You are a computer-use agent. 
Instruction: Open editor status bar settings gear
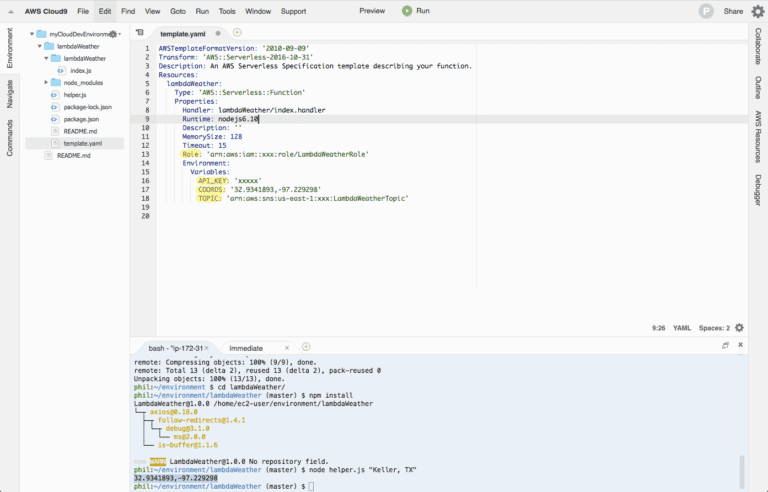pos(740,328)
